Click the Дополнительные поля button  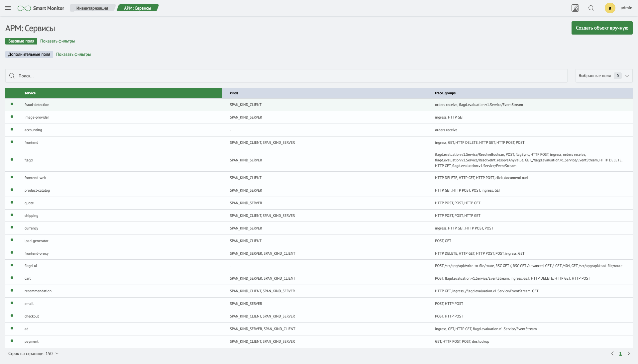[29, 54]
